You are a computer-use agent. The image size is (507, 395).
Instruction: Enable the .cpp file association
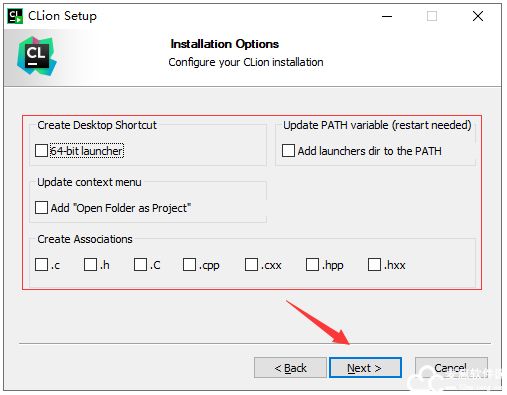[x=189, y=265]
